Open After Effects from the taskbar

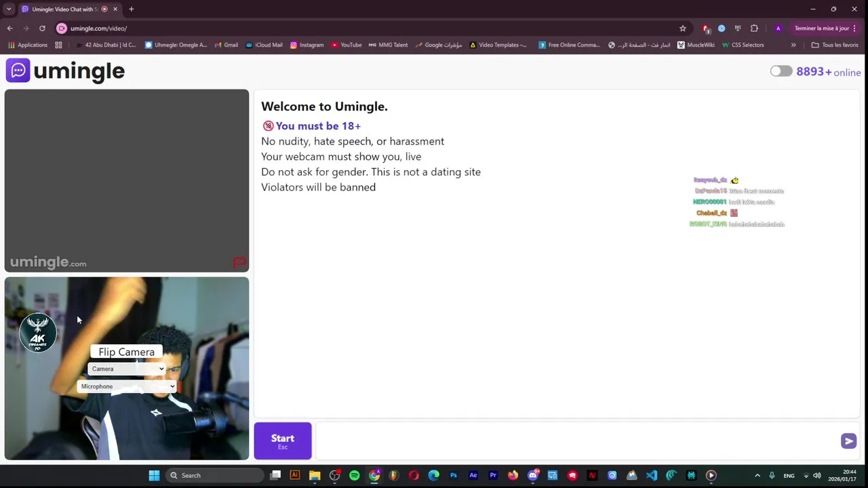(473, 475)
